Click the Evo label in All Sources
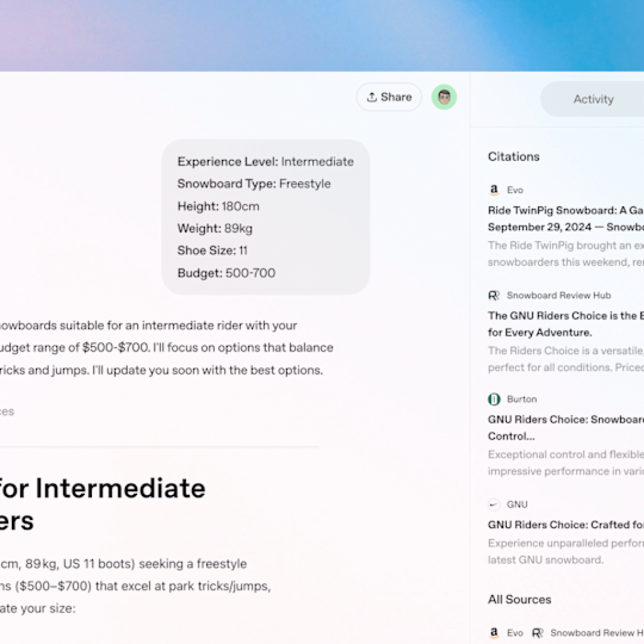 (515, 633)
